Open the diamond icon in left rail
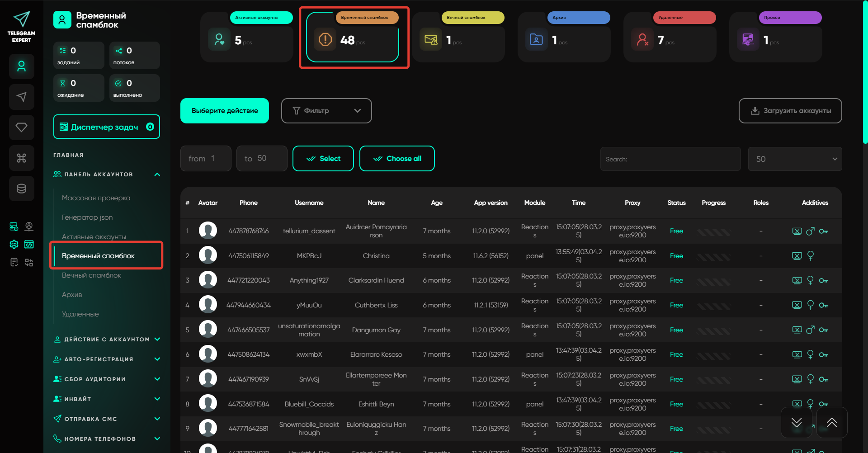868x453 pixels. tap(21, 127)
